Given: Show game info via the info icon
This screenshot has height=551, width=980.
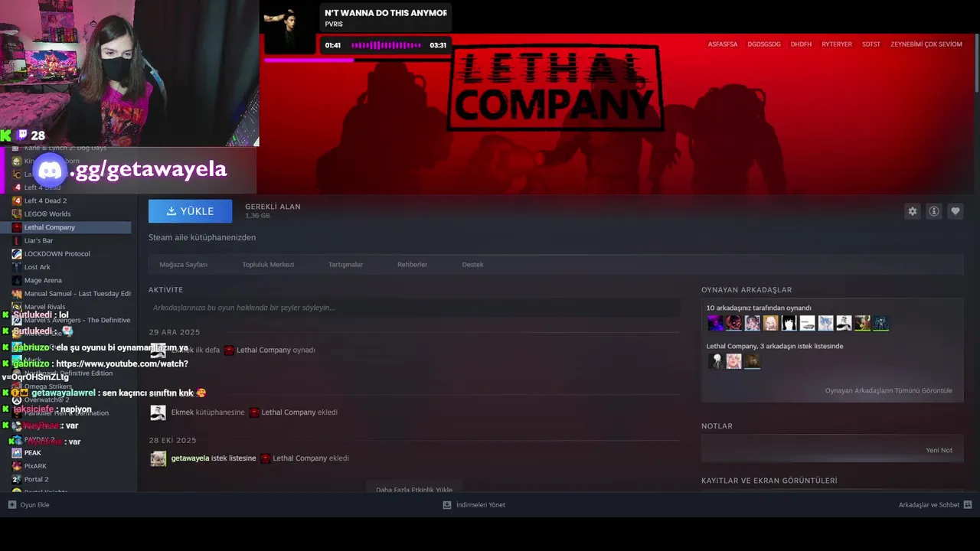Looking at the screenshot, I should point(933,211).
